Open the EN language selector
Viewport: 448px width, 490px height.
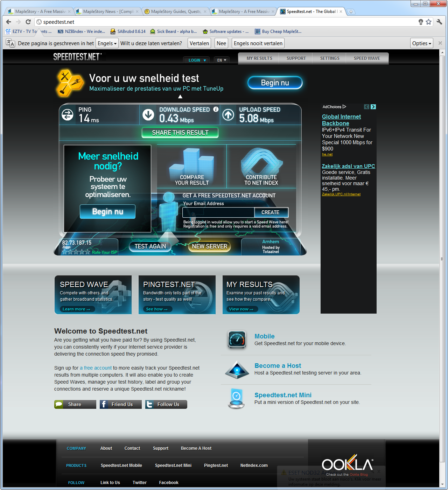(222, 60)
